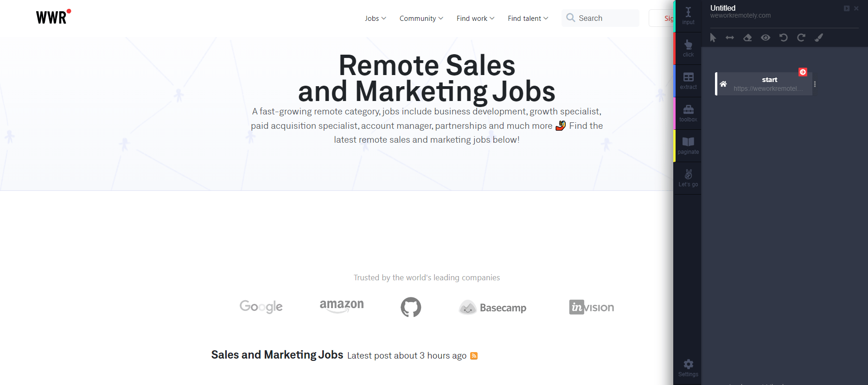Image resolution: width=868 pixels, height=385 pixels.
Task: Open the extract data tool
Action: [688, 81]
